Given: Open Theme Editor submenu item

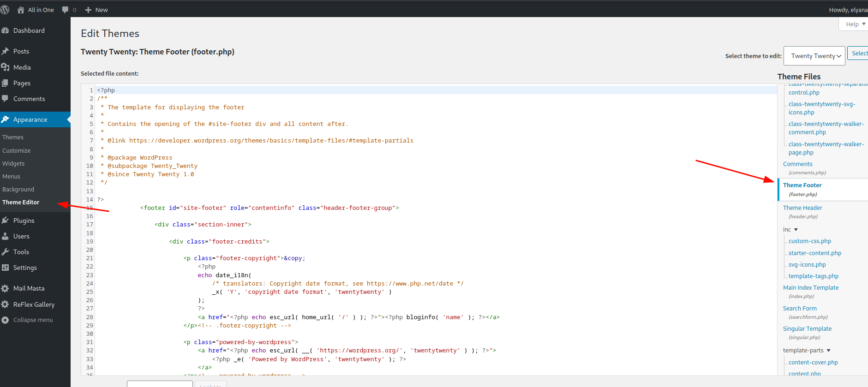Looking at the screenshot, I should pos(21,202).
